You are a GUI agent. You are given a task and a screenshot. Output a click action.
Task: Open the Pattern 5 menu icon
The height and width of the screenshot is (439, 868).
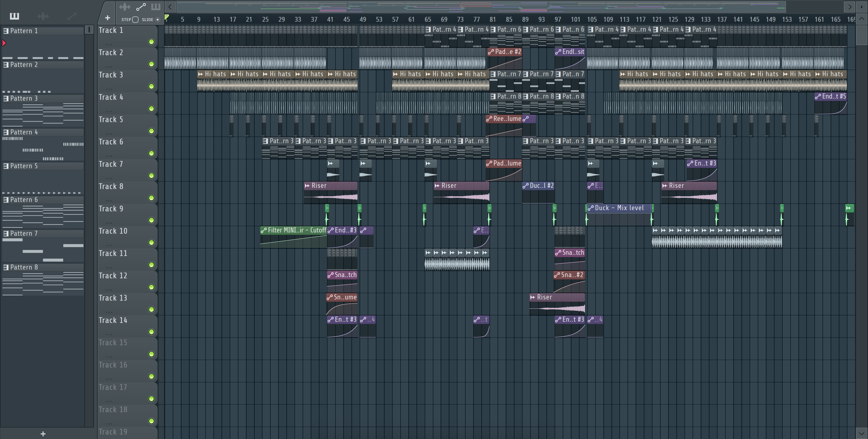click(6, 166)
